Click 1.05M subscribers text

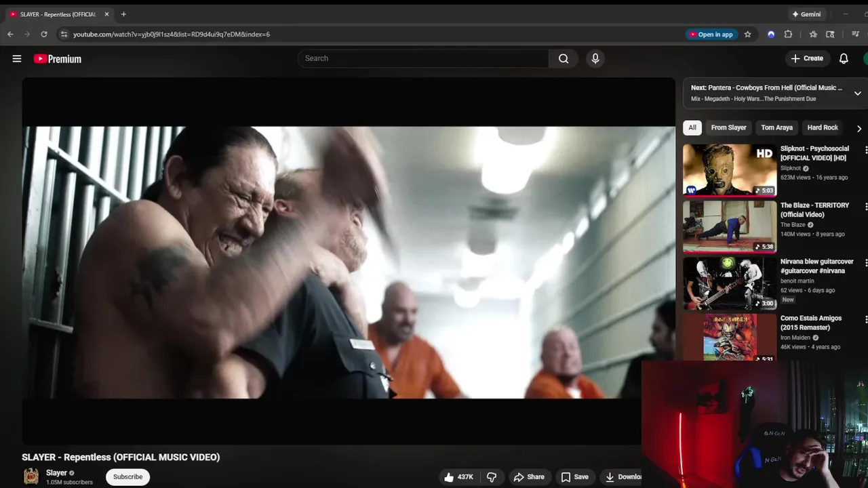(69, 483)
